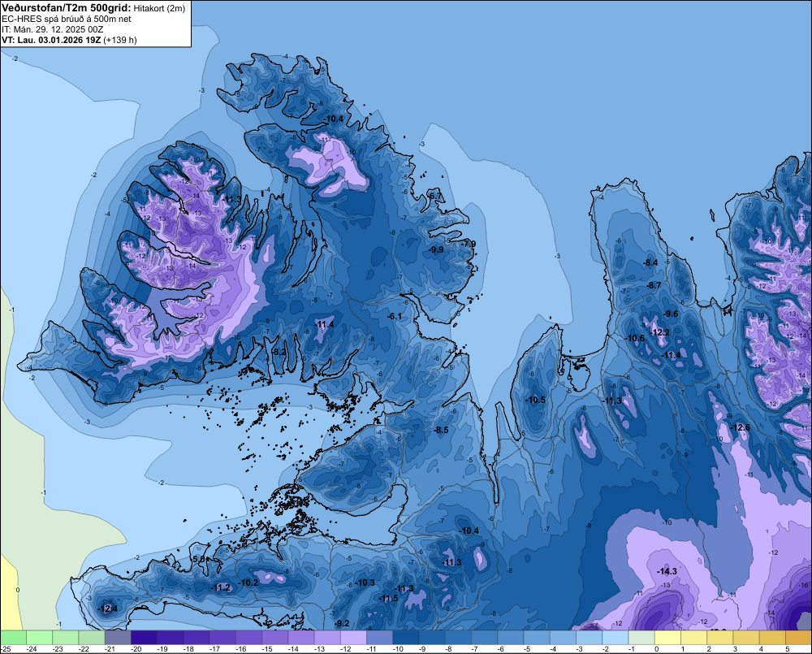812x654 pixels.
Task: Click the light lavender legend swatch above -12
Action: point(353,637)
